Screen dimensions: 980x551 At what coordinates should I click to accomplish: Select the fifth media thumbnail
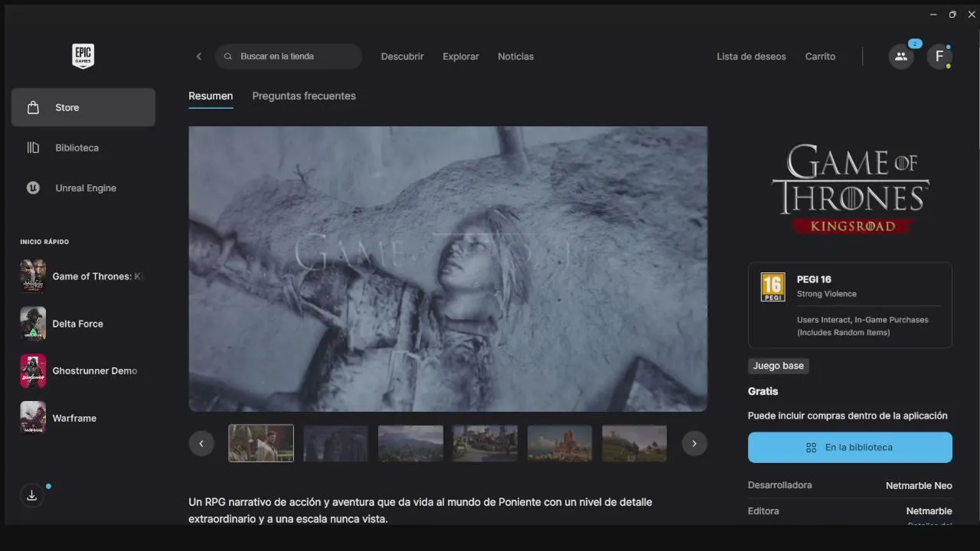560,443
